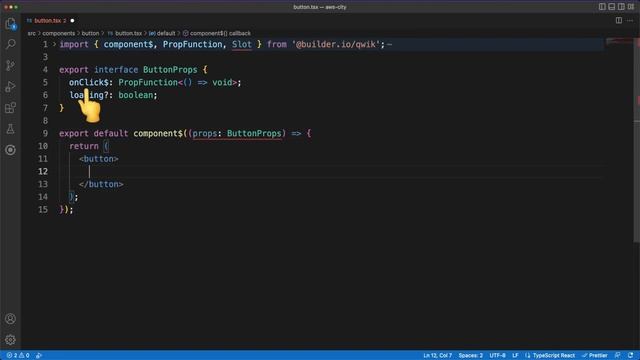The image size is (640, 360).
Task: Click props parameter on line 9
Action: [x=205, y=133]
